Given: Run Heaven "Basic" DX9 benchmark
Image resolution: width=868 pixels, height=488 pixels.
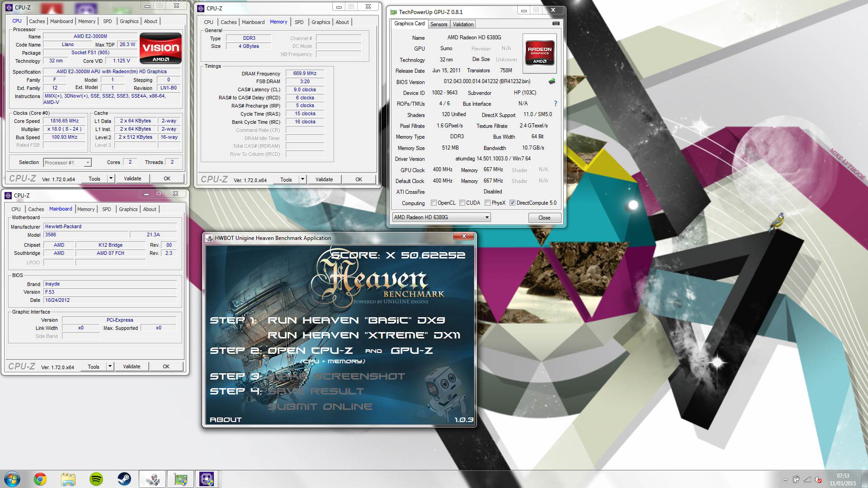Looking at the screenshot, I should click(356, 320).
